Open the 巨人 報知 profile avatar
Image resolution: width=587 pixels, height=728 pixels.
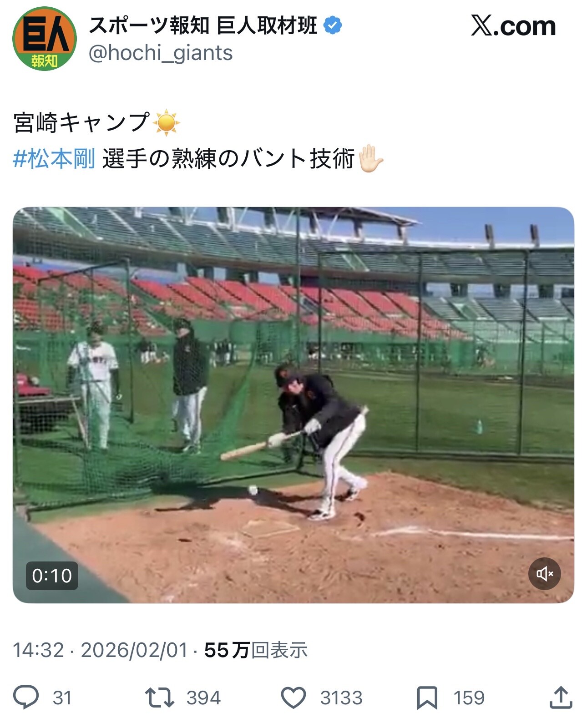coord(45,38)
